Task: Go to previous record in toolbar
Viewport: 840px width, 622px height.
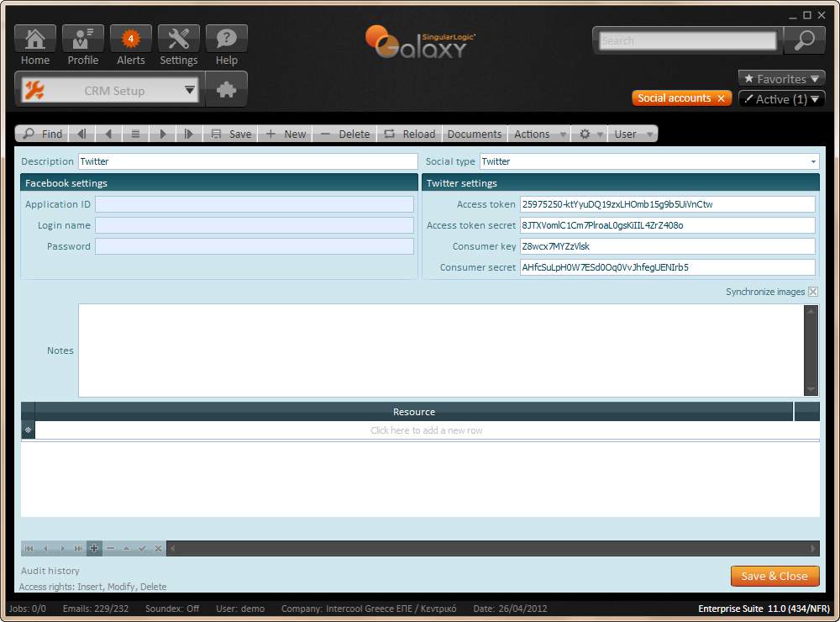Action: 108,134
